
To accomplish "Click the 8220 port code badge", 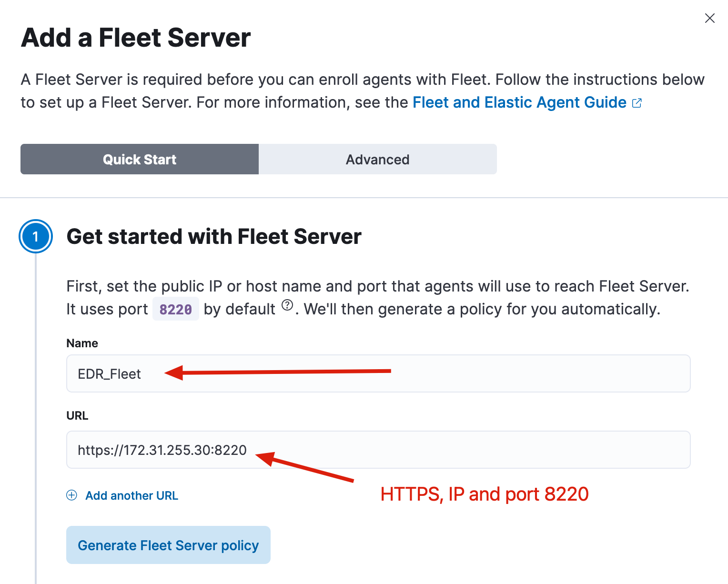I will click(x=176, y=309).
